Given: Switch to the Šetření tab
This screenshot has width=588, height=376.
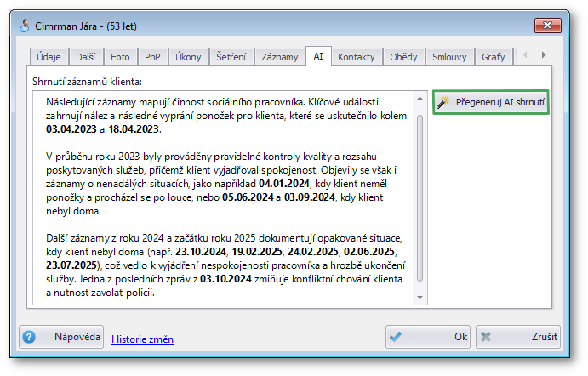Looking at the screenshot, I should click(231, 57).
